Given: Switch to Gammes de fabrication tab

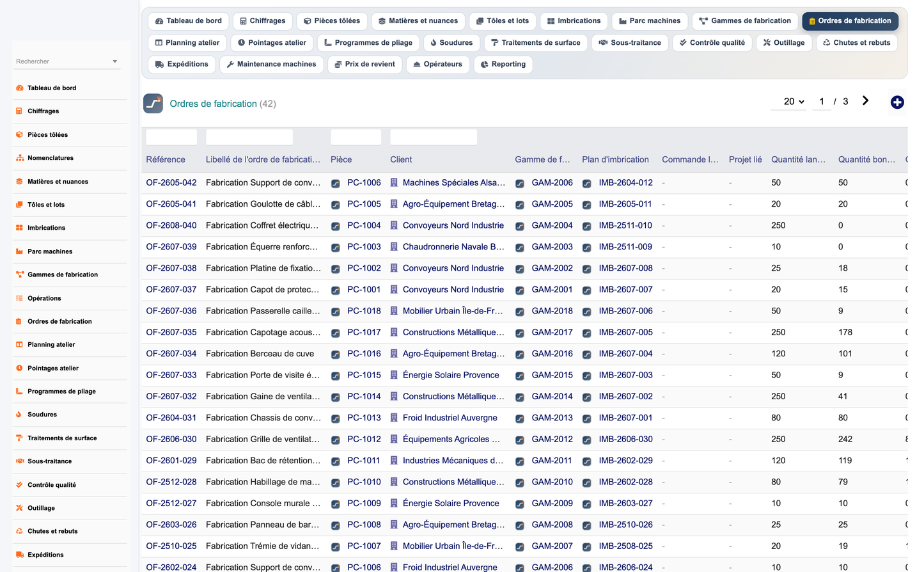Looking at the screenshot, I should pos(745,21).
